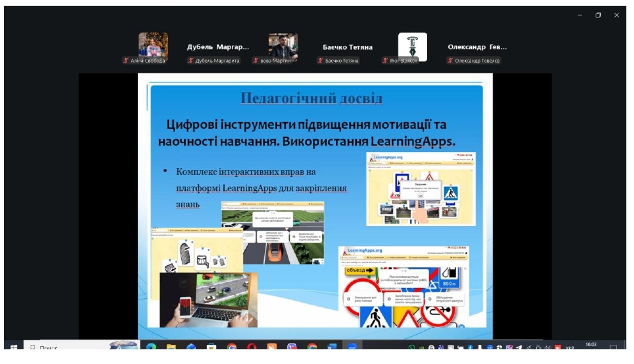Click the Ihor Starkov name label
Viewport: 634px width, 364px height.
pyautogui.click(x=403, y=61)
